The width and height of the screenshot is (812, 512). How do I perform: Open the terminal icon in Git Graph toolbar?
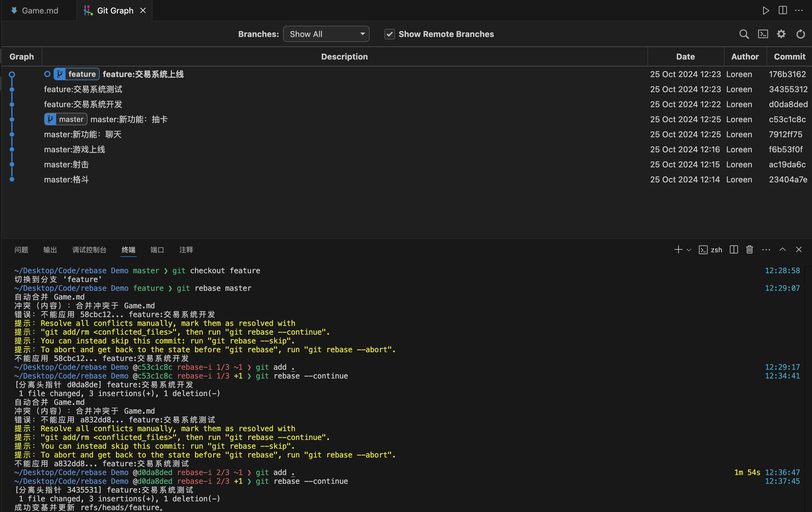click(x=763, y=34)
